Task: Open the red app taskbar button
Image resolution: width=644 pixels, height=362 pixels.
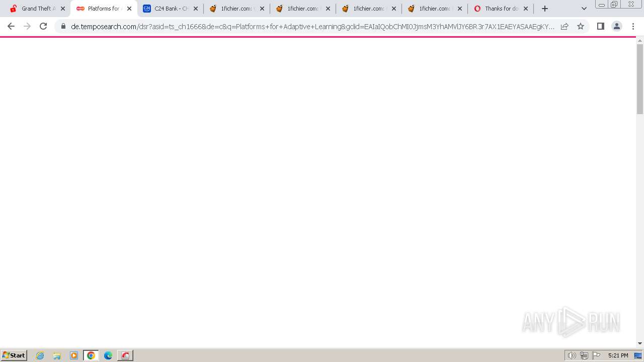Action: [x=125, y=355]
